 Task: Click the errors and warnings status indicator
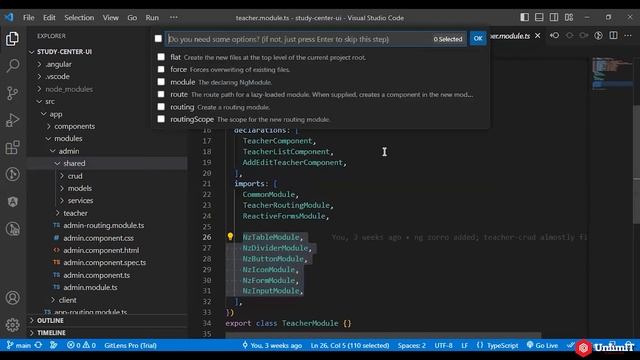tap(81, 345)
